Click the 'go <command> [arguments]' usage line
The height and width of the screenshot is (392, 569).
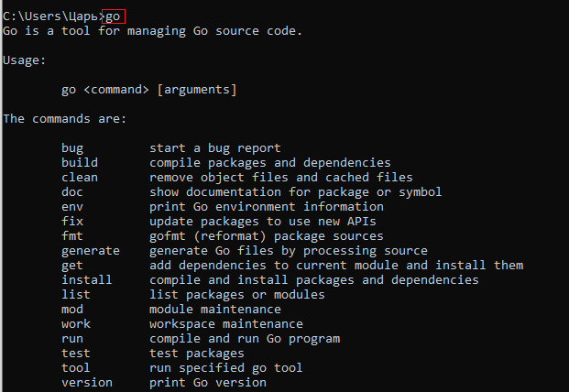pyautogui.click(x=148, y=90)
